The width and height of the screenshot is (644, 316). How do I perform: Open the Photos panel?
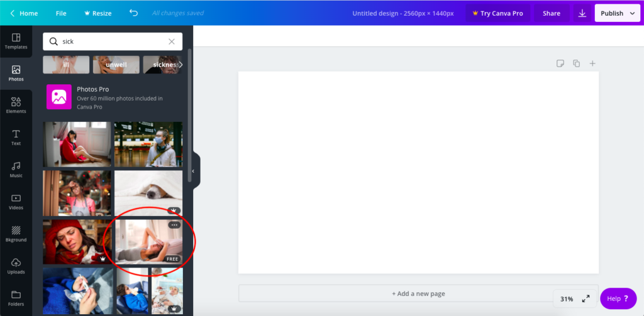tap(16, 74)
